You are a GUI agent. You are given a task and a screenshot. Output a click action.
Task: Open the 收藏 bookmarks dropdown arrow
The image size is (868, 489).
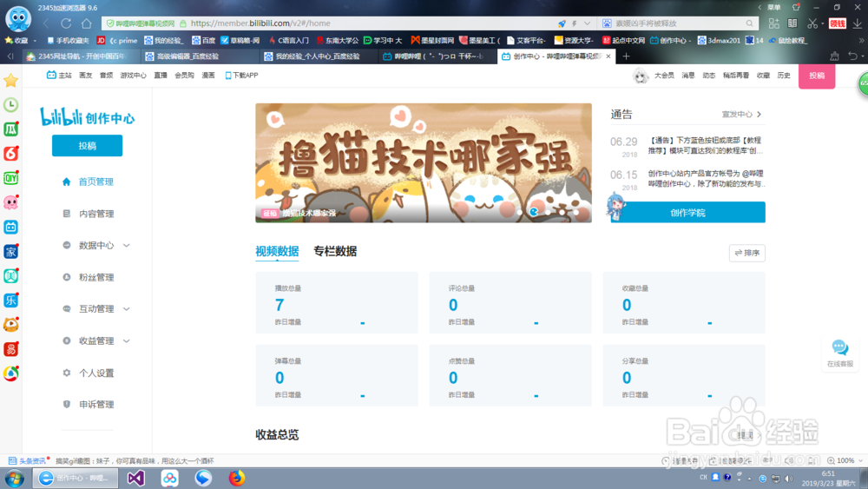point(35,41)
